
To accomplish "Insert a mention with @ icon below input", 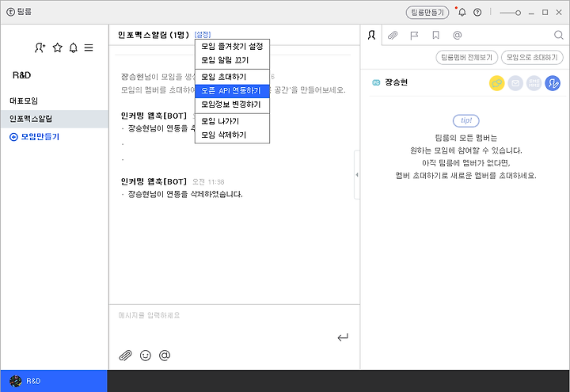I will click(165, 356).
